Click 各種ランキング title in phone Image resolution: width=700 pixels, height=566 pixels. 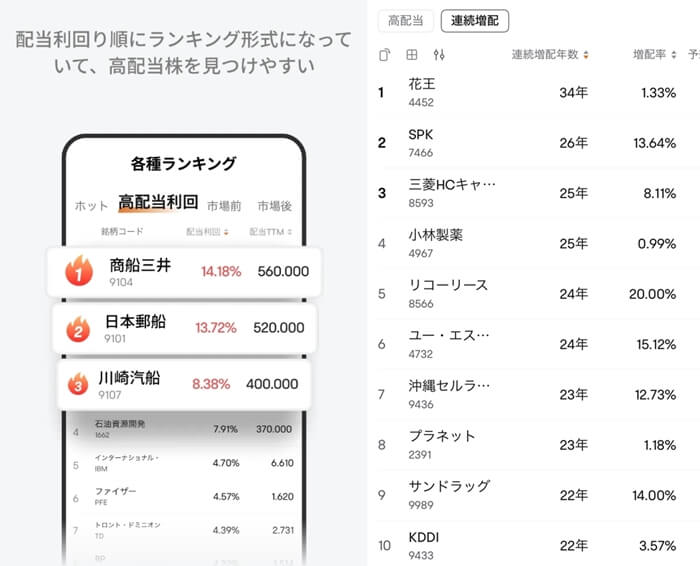pyautogui.click(x=183, y=164)
